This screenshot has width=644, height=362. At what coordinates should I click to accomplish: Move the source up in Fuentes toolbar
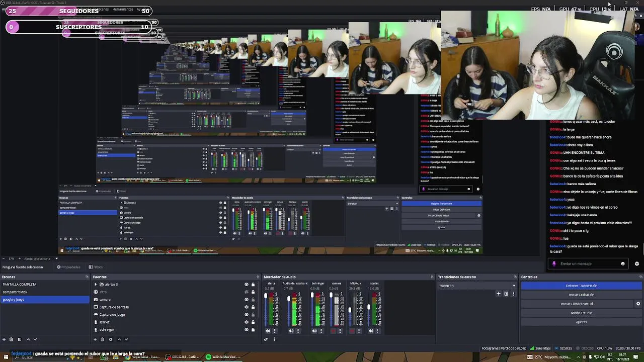point(119,339)
